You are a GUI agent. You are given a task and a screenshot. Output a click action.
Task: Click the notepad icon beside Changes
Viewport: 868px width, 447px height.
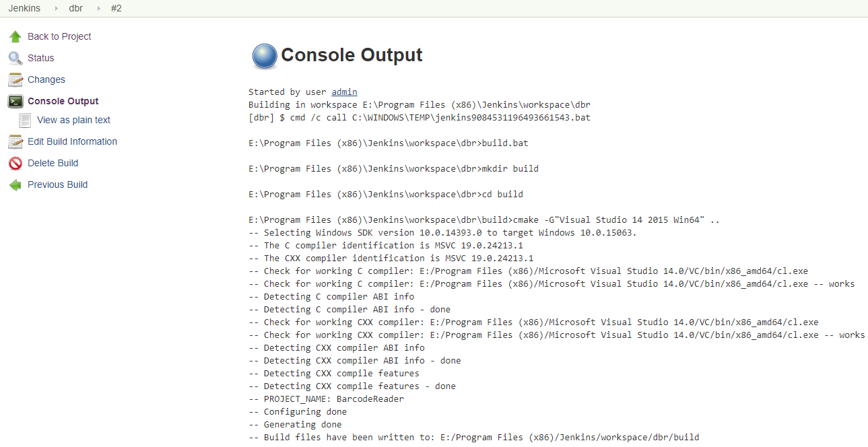tap(15, 79)
